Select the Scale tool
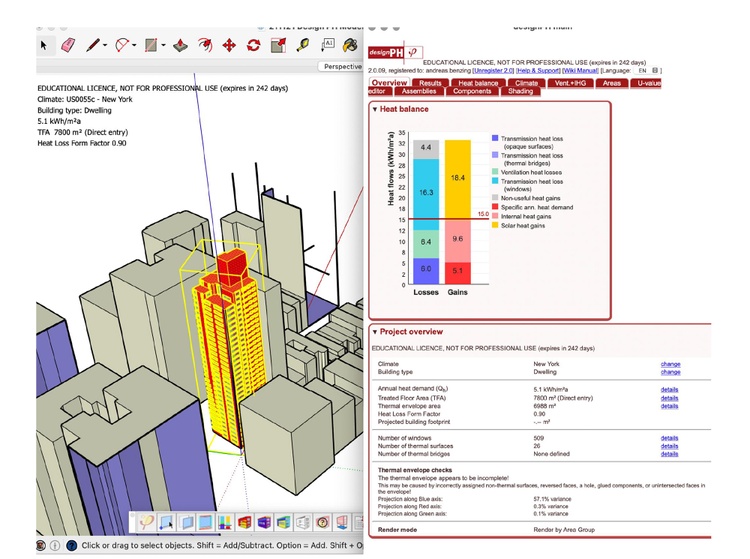The height and width of the screenshot is (559, 750). pyautogui.click(x=278, y=45)
